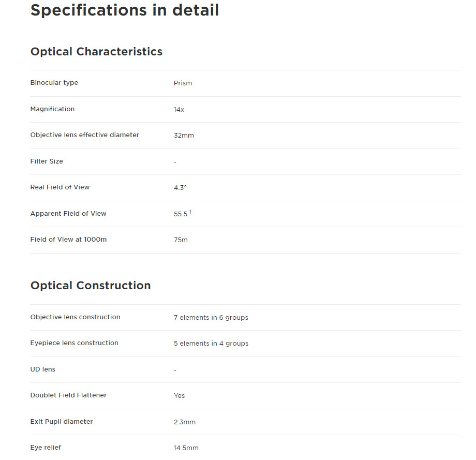Click the "7 elements in 6 groups" text
This screenshot has height=460, width=476.
point(211,318)
